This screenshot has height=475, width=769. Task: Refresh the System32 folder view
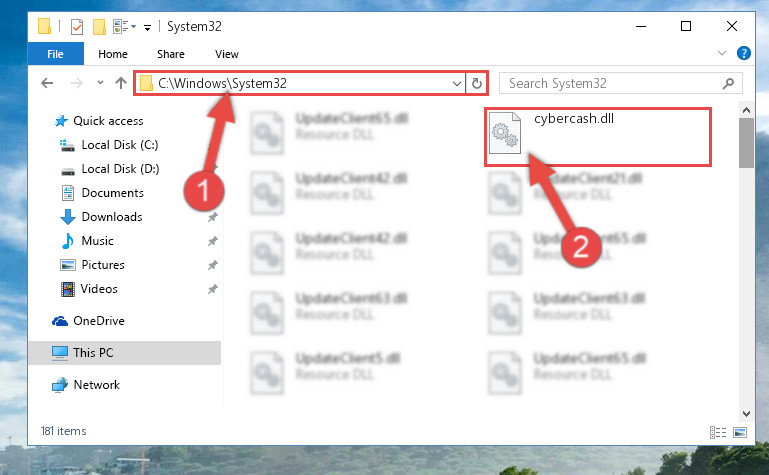click(x=477, y=83)
